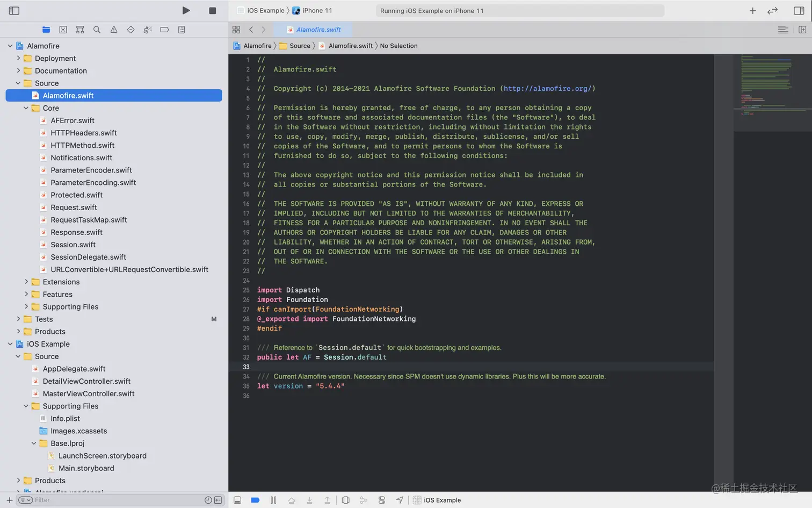The height and width of the screenshot is (508, 812).
Task: Click Source in the jump bar
Action: (x=295, y=46)
